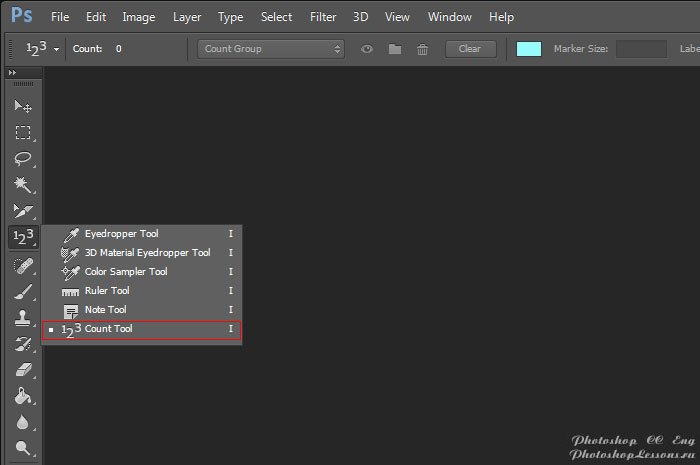Select the Spot Healing Brush tool
Screen dimensions: 700x465
pyautogui.click(x=22, y=266)
